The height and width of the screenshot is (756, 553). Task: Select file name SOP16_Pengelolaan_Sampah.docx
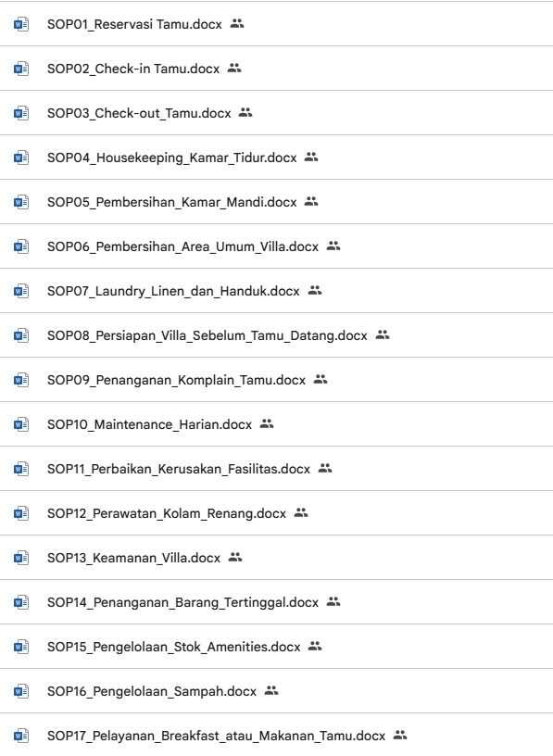[x=152, y=691]
